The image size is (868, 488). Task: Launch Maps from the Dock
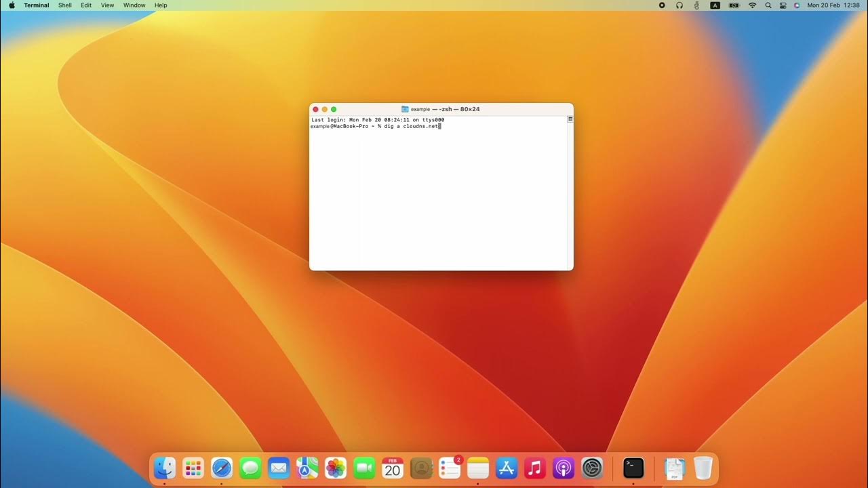[x=307, y=468]
